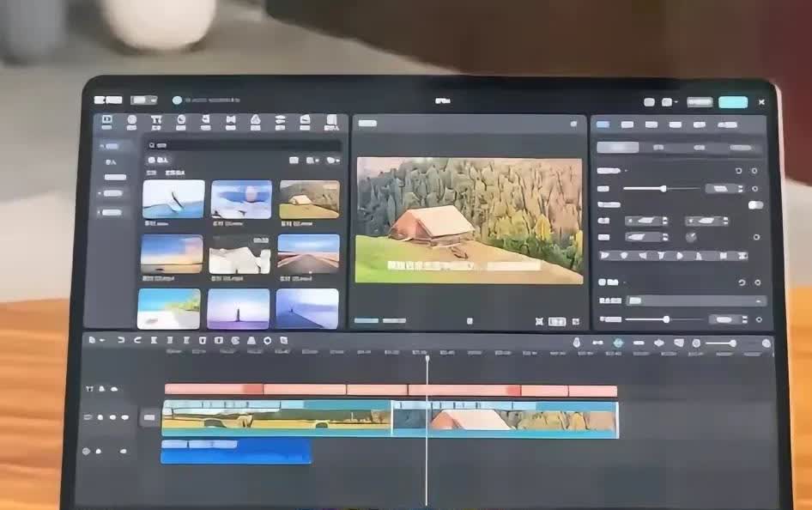Hide the main video track
Screen dimensions: 812x510
pyautogui.click(x=112, y=417)
